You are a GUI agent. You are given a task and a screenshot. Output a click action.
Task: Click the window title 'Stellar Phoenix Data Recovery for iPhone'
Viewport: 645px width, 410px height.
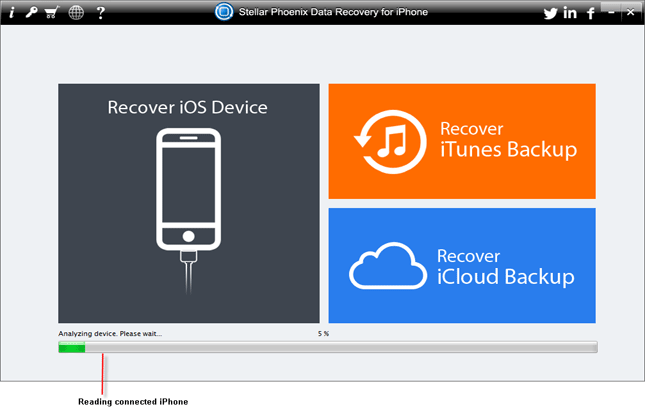tap(333, 12)
